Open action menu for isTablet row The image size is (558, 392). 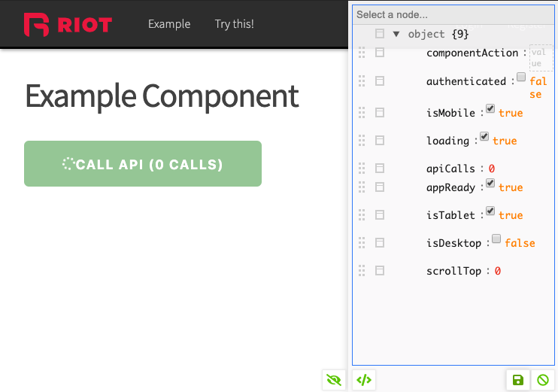[x=380, y=215]
